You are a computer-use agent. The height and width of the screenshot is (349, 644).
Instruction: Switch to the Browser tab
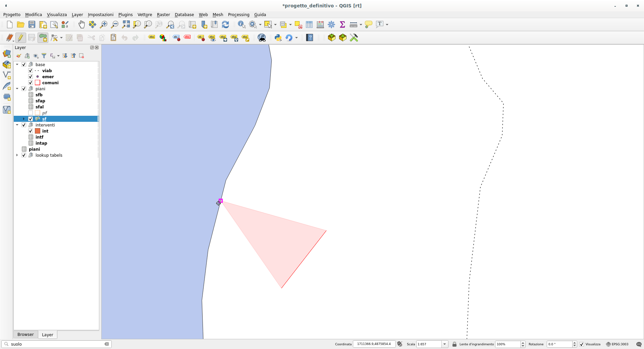click(x=25, y=335)
